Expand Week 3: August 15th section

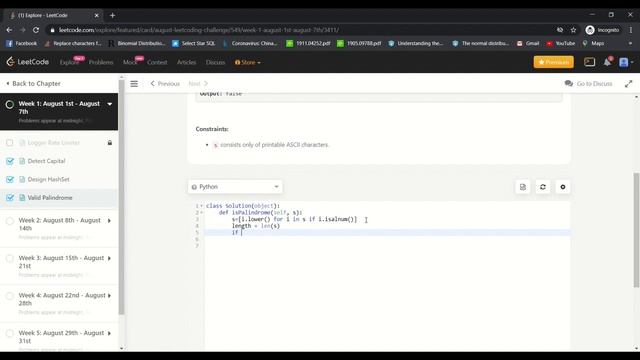pyautogui.click(x=109, y=258)
